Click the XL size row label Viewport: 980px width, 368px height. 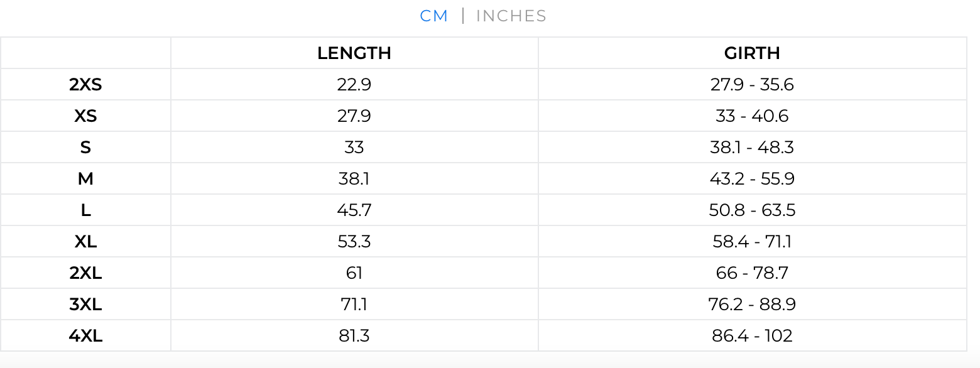pos(85,242)
